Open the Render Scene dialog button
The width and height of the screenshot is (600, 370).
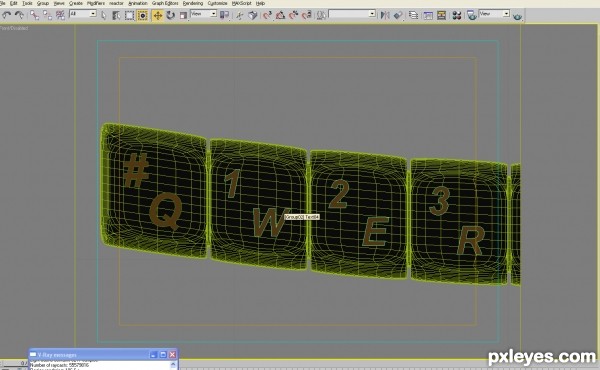[x=471, y=15]
